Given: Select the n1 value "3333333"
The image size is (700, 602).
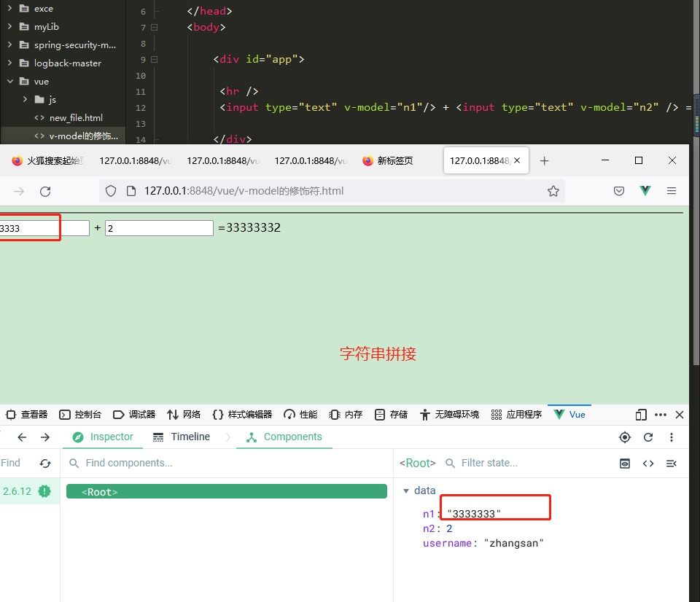Looking at the screenshot, I should tap(474, 514).
